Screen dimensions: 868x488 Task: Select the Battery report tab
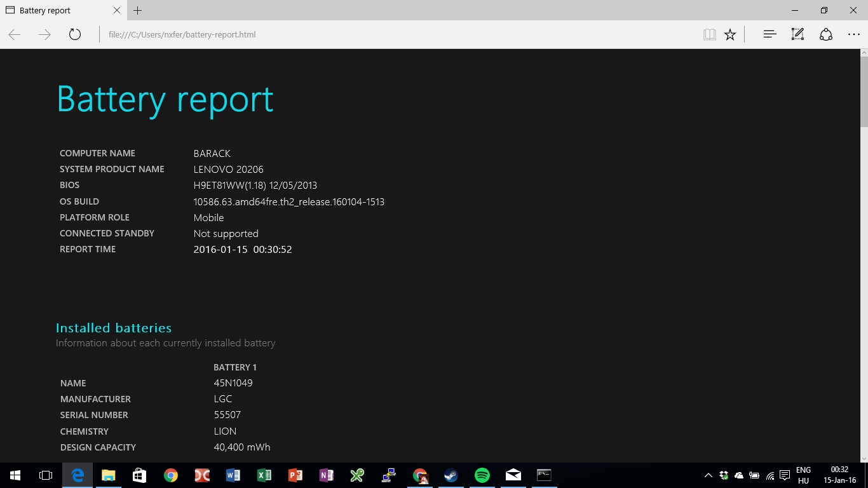coord(62,10)
